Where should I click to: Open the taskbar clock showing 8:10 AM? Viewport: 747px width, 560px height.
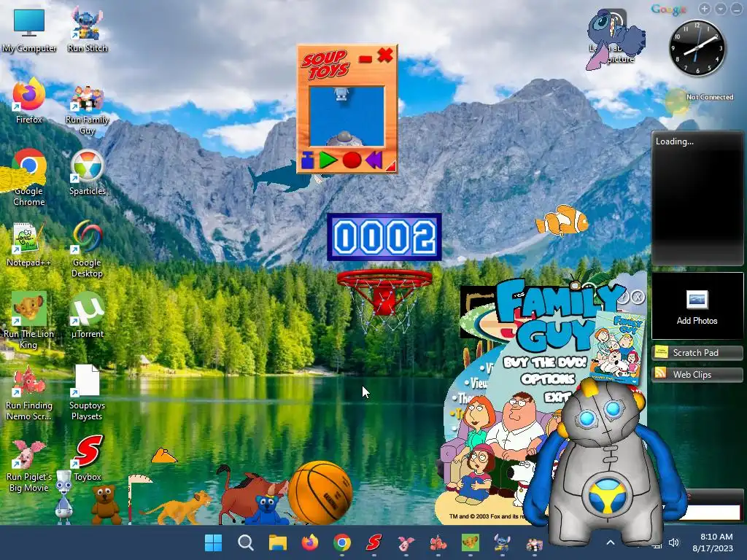tap(713, 542)
